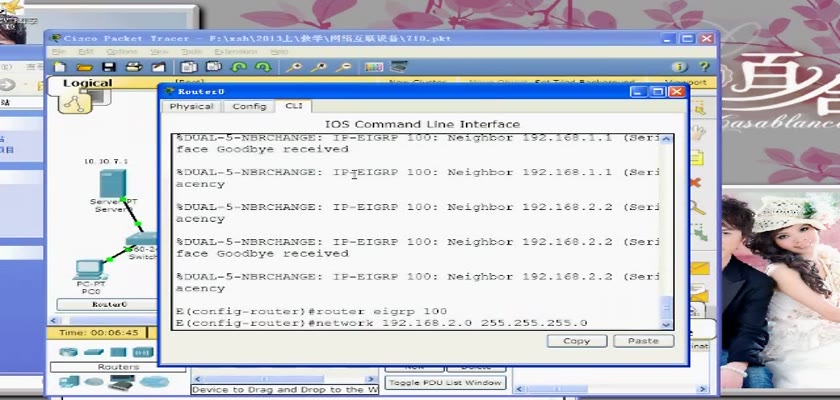This screenshot has width=840, height=400.
Task: Open the Tools menu
Action: click(x=191, y=52)
